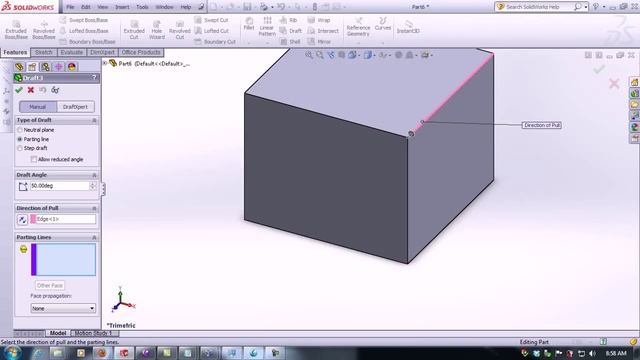The height and width of the screenshot is (360, 640).
Task: Click the Extruded Boss/Base tool
Action: pos(16,30)
